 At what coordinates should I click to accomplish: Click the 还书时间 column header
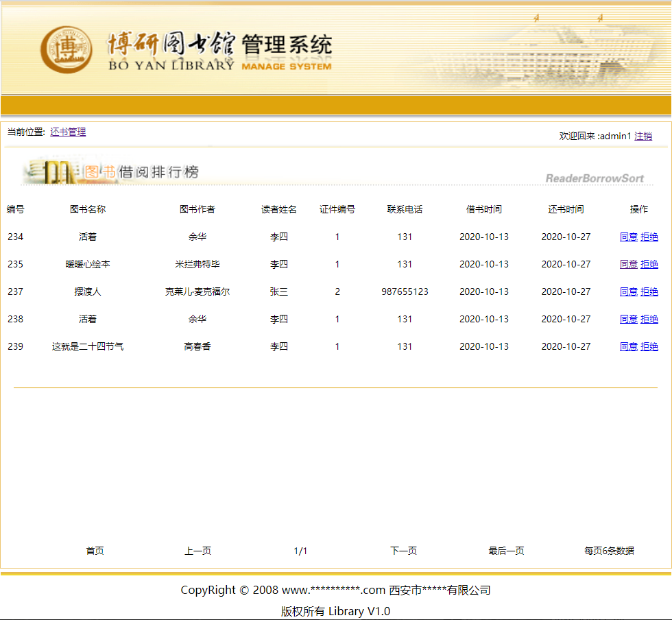click(x=566, y=209)
